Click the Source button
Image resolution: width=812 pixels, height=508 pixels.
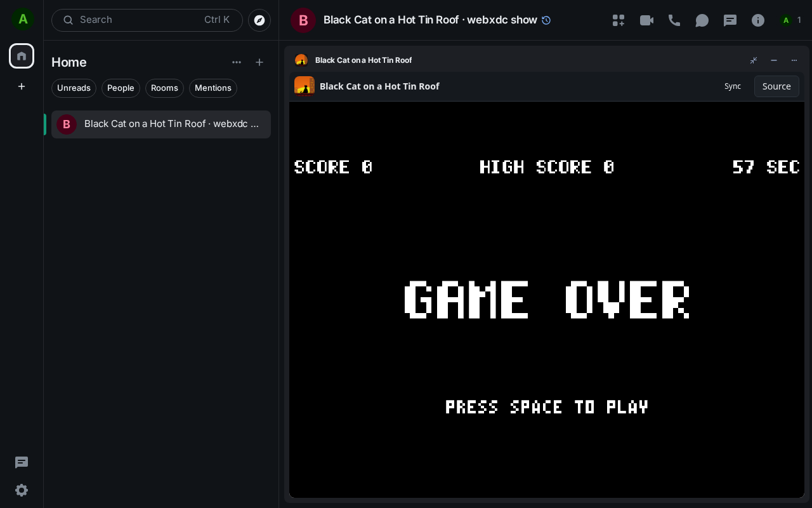[776, 86]
